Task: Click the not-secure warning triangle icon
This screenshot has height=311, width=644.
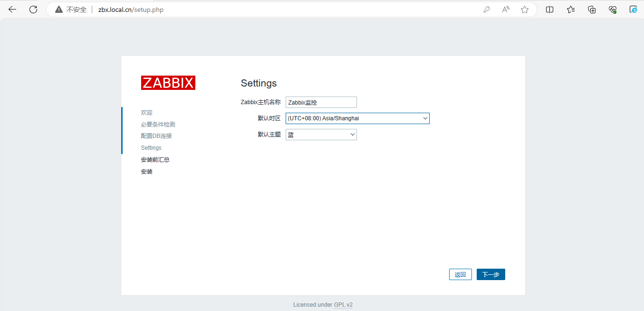Action: click(x=59, y=10)
